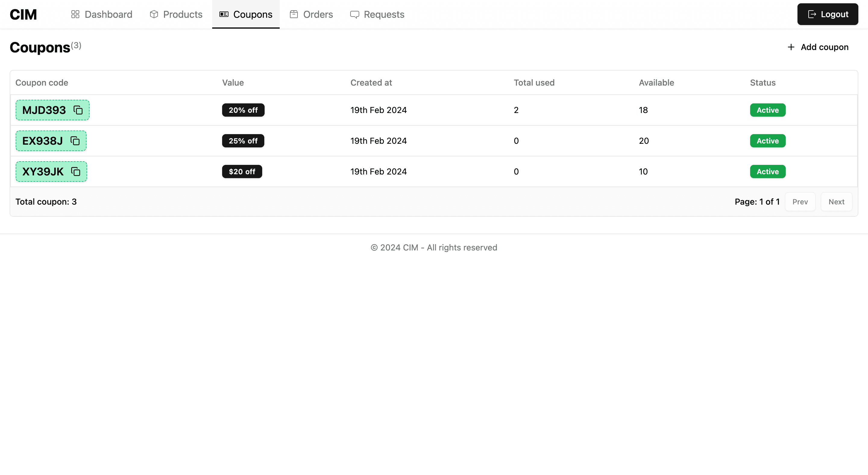
Task: Log out with the Logout button
Action: pos(828,14)
